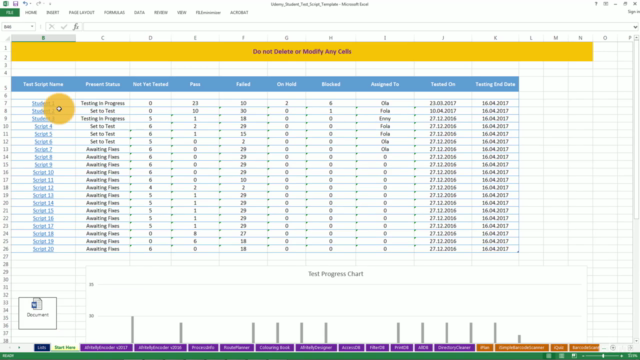This screenshot has height=360, width=640.
Task: Click sheet tab scroll right arrow
Action: tap(19, 348)
